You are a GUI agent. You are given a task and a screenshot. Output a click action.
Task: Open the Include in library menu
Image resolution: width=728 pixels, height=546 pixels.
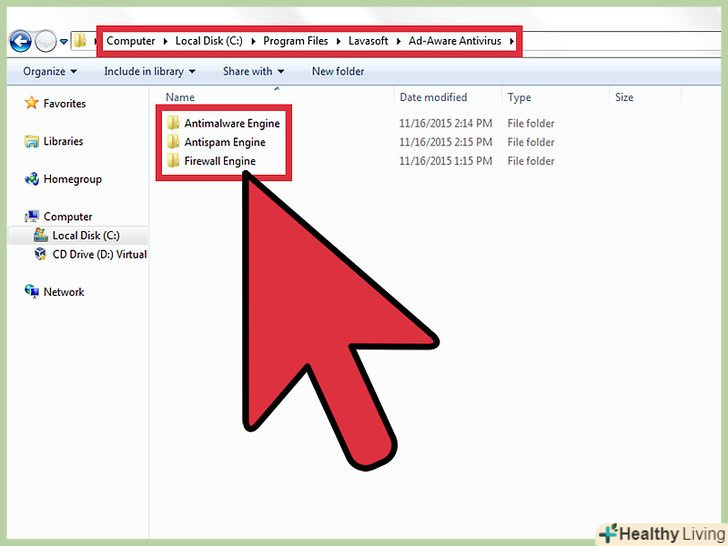[x=150, y=72]
